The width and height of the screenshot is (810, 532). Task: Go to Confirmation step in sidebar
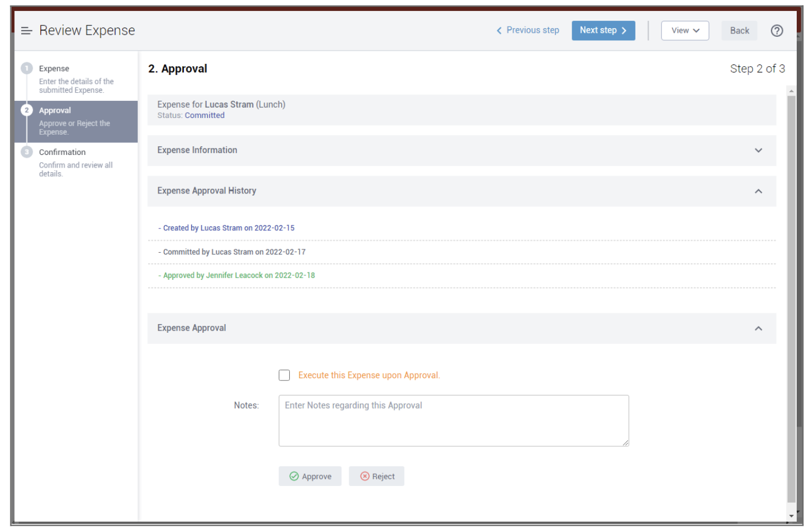tap(62, 152)
